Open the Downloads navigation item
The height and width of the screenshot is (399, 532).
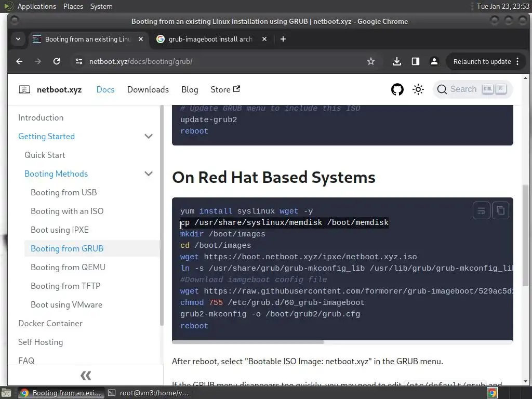pyautogui.click(x=148, y=89)
